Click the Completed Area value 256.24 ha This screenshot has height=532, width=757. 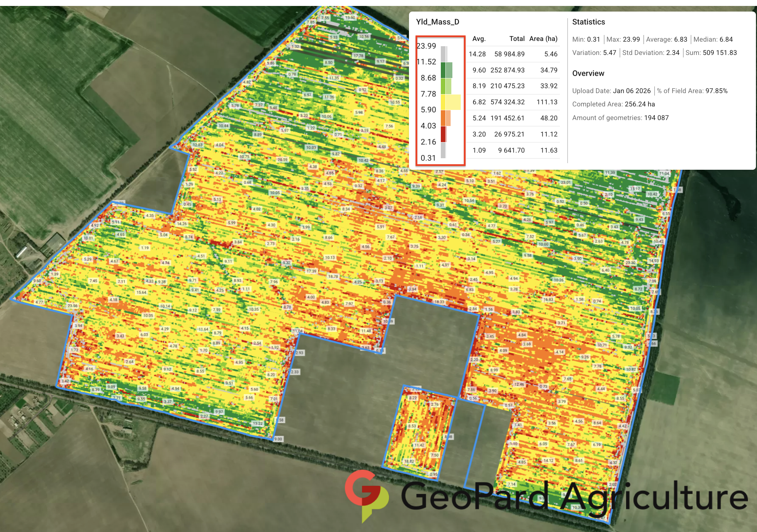click(x=639, y=104)
